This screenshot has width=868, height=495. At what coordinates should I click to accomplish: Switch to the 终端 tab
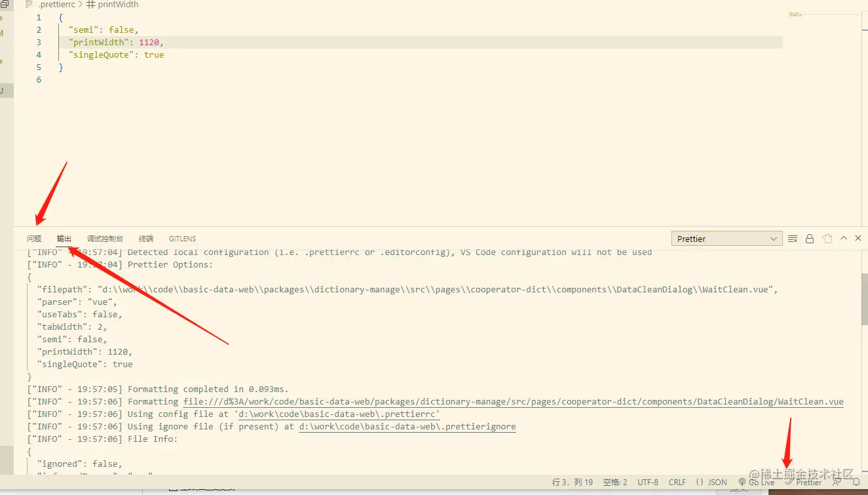(146, 239)
